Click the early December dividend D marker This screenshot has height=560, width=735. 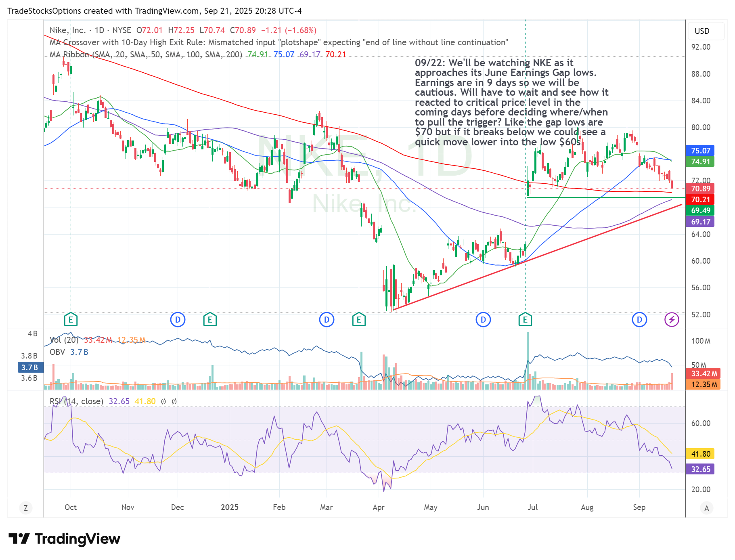click(x=178, y=320)
